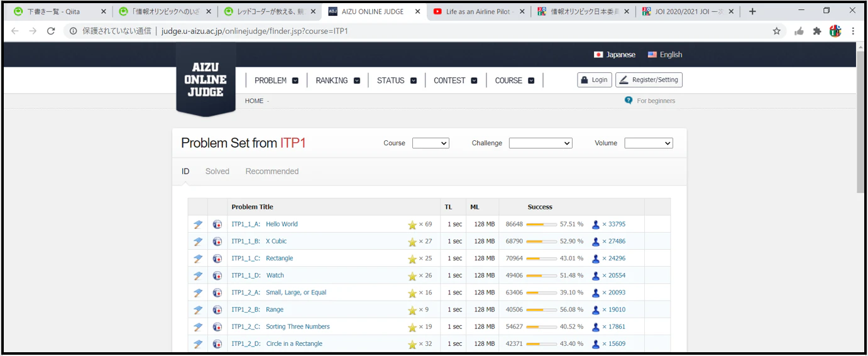This screenshot has width=868, height=356.
Task: Switch to the Solved tab
Action: (x=217, y=171)
